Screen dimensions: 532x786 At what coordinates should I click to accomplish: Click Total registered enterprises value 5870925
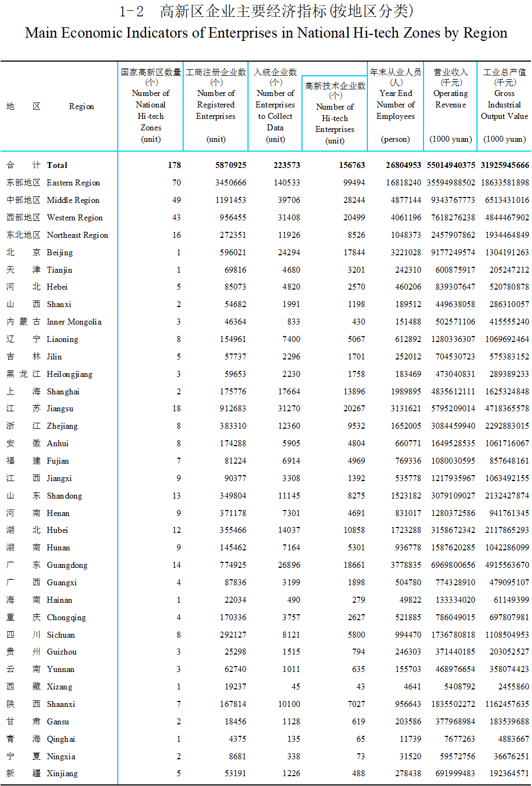point(231,165)
